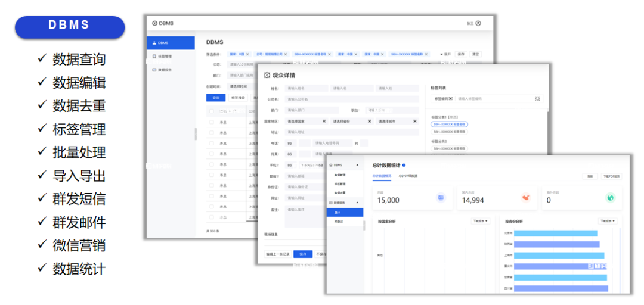Click back arrow icon beside 观众详情
Image resolution: width=644 pixels, height=305 pixels.
click(267, 75)
